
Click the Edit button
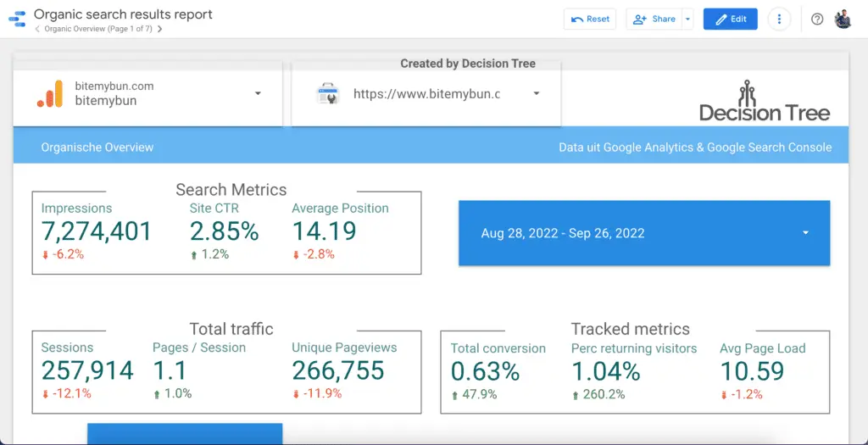coord(731,19)
